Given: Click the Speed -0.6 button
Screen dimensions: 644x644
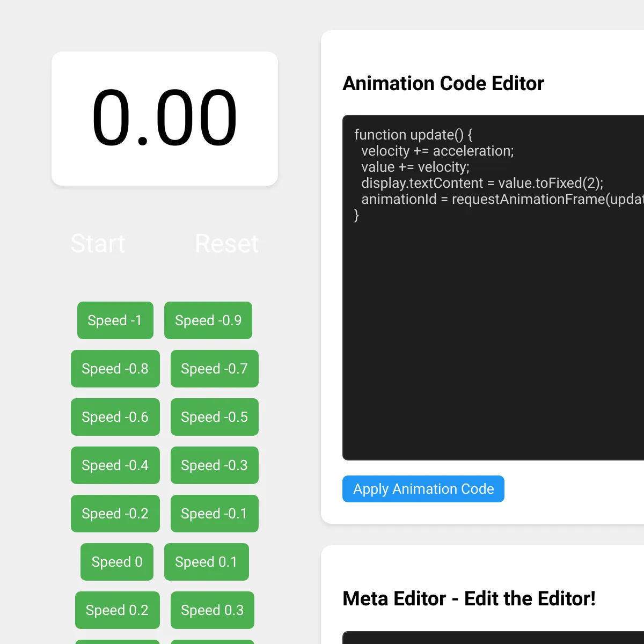Looking at the screenshot, I should point(115,417).
